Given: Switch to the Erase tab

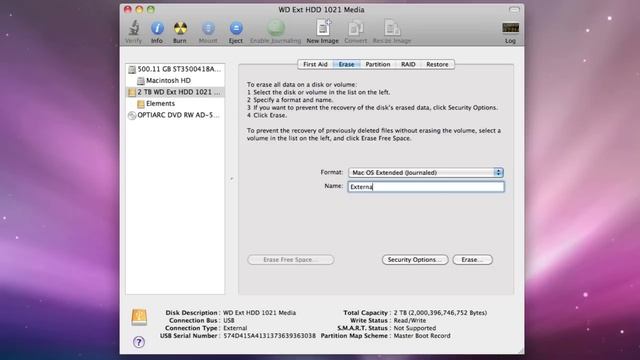Looking at the screenshot, I should coord(346,64).
